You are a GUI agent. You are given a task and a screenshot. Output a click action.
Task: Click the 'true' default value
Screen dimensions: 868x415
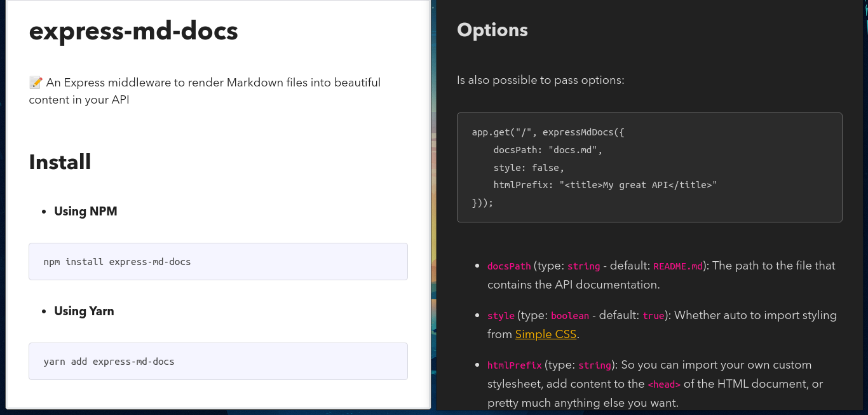click(653, 316)
